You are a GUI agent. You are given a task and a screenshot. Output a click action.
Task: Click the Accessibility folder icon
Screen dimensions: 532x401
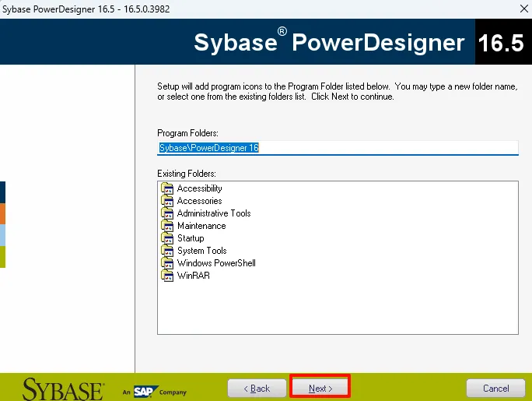167,188
